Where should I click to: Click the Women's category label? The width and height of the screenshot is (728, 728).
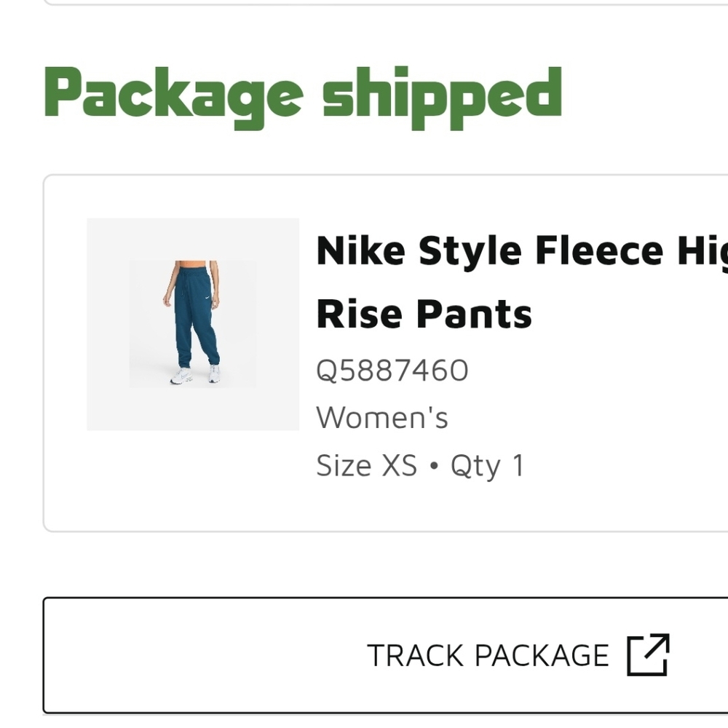point(381,416)
